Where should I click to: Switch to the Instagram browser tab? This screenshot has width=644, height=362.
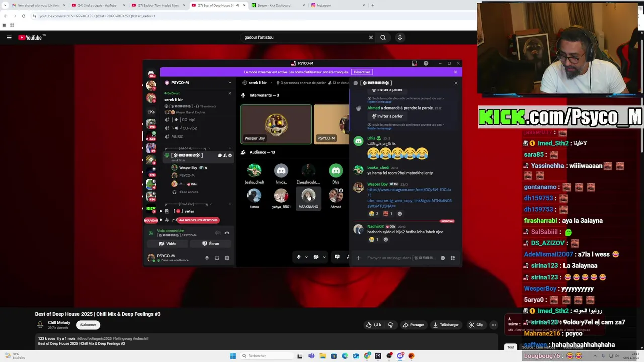pyautogui.click(x=337, y=5)
